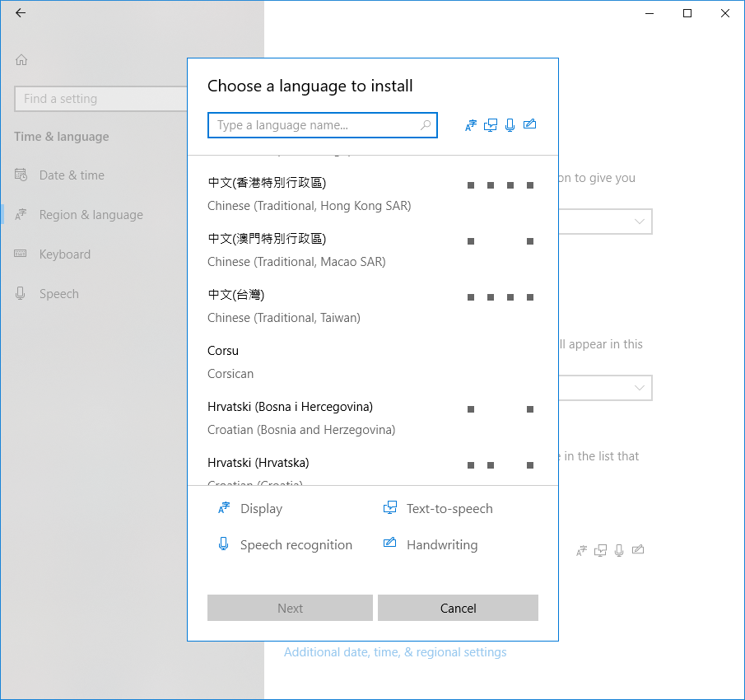Click the Handwriting filter icon beside search
Viewport: 745px width, 700px height.
530,124
